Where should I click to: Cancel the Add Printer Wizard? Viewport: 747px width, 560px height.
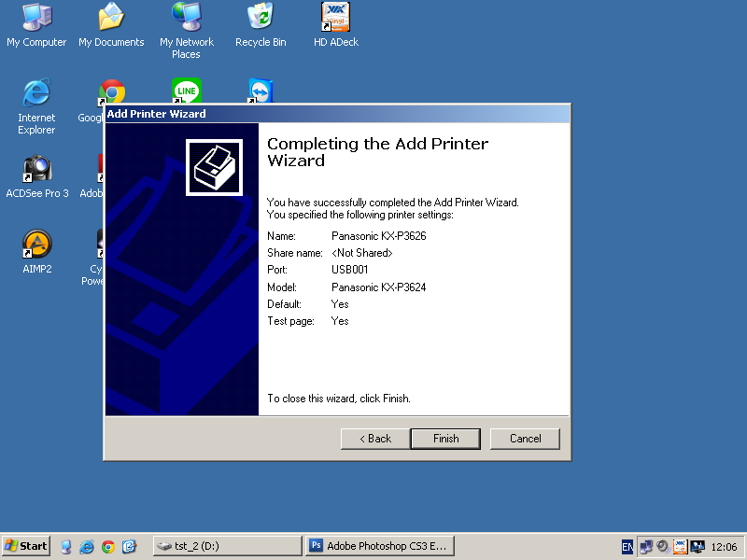525,439
